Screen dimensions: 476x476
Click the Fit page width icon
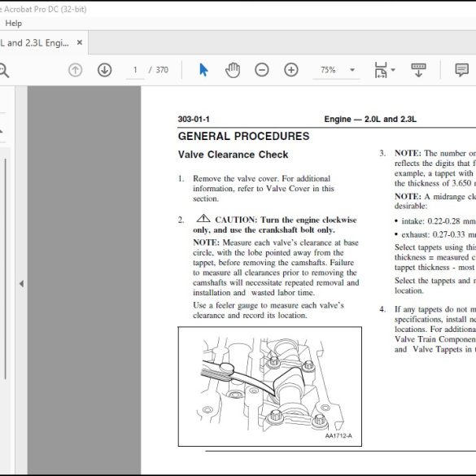coord(381,70)
